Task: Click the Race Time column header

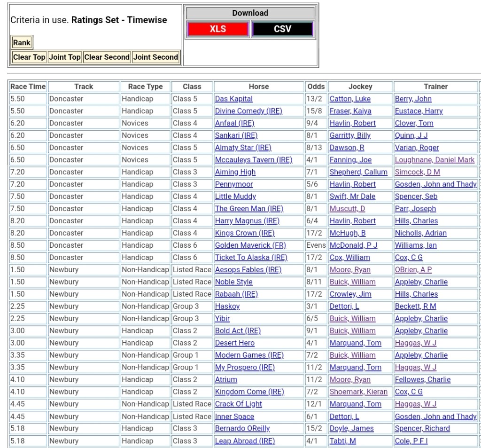Action: (28, 86)
